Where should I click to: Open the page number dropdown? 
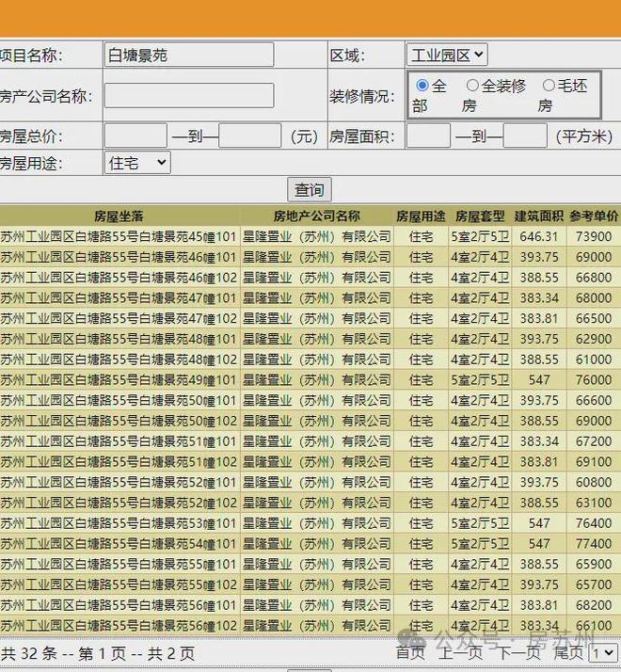pos(602,652)
